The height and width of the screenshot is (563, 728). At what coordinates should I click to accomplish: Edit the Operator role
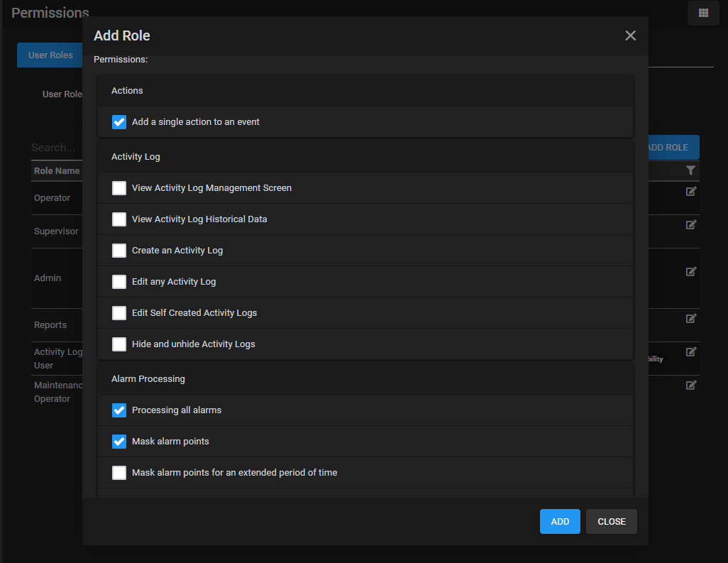click(691, 192)
